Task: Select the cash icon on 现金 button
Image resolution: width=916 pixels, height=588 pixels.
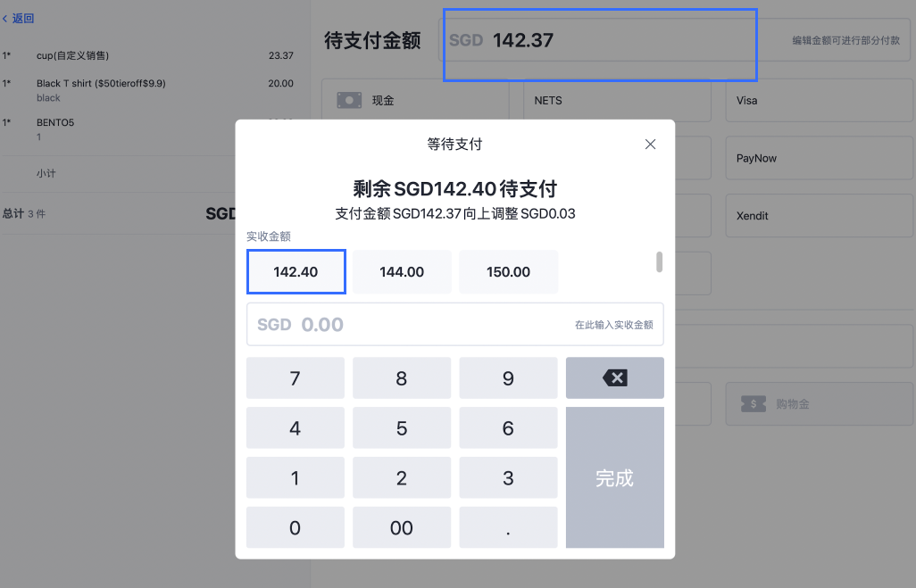Action: (x=347, y=100)
